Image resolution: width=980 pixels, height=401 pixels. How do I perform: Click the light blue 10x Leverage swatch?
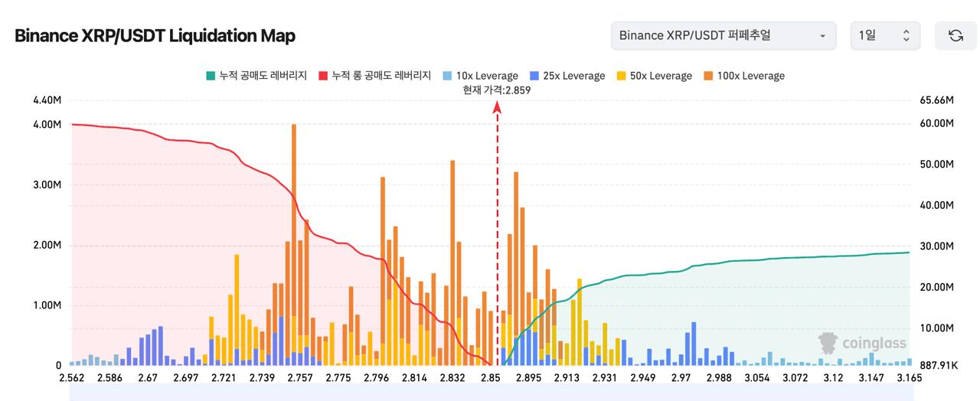pyautogui.click(x=448, y=76)
